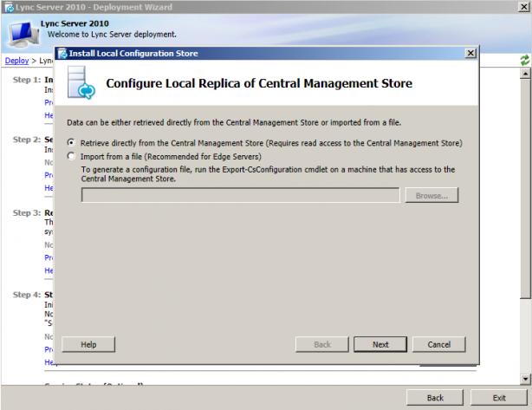
Task: Click the Export-CsConfiguration instruction text
Action: pos(268,173)
